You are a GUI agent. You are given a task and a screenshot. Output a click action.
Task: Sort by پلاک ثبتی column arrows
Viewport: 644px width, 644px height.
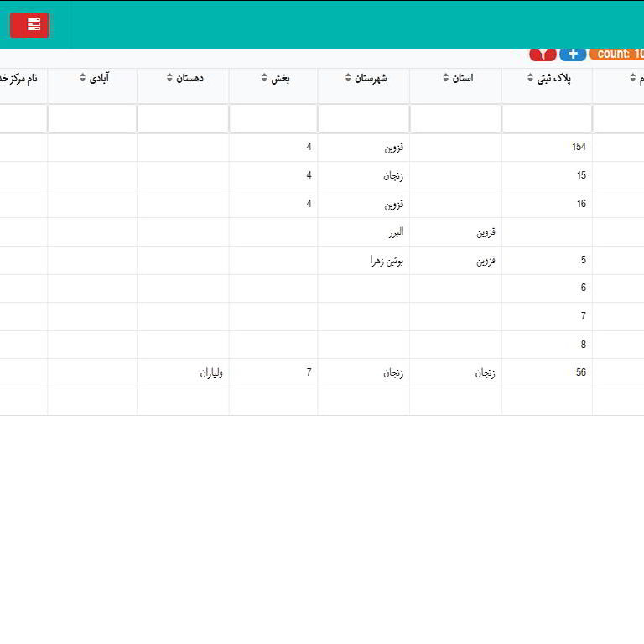point(531,78)
